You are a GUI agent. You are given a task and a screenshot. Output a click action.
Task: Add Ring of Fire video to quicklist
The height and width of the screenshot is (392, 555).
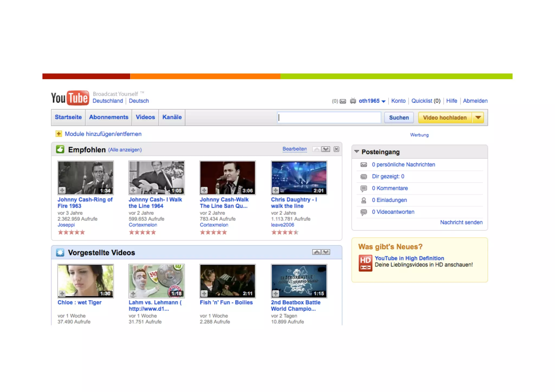(x=62, y=190)
